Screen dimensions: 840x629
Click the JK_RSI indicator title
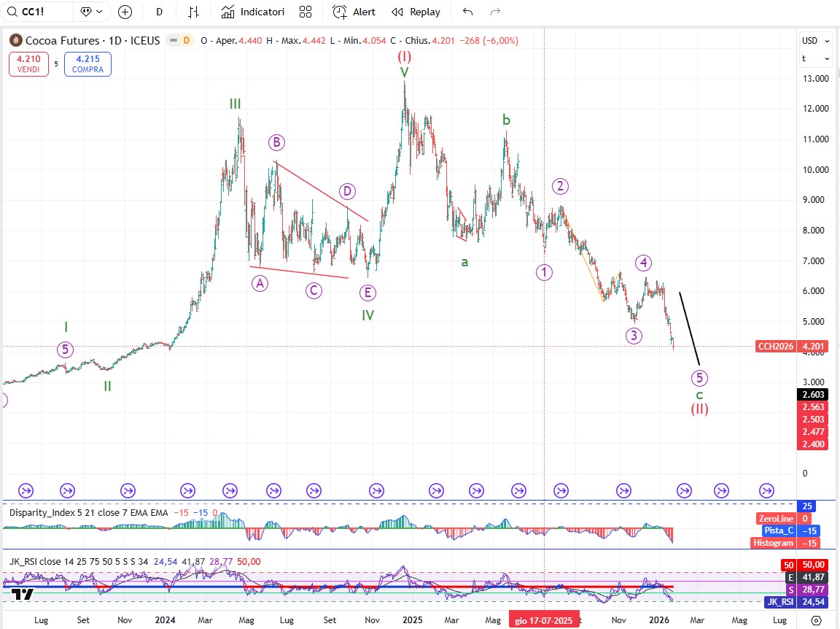pyautogui.click(x=78, y=561)
